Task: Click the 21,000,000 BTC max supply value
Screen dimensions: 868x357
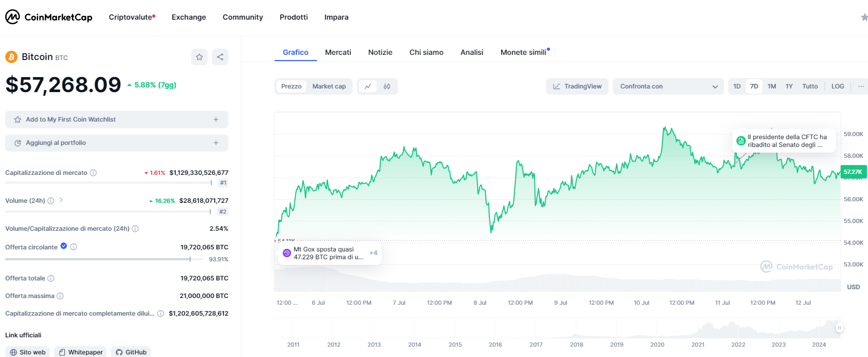Action: click(x=204, y=296)
